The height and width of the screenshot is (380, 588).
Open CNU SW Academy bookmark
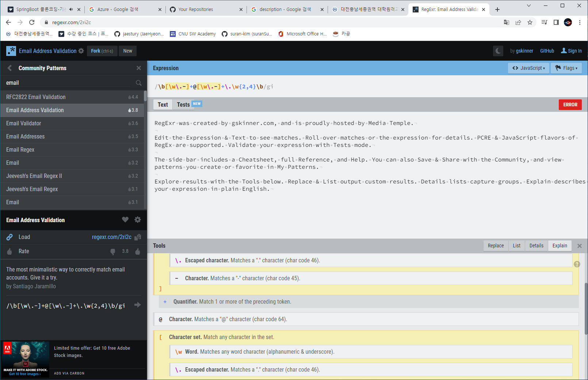193,34
